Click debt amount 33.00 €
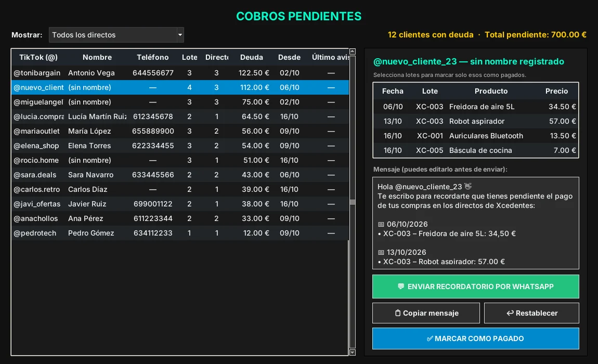The height and width of the screenshot is (364, 598). (x=255, y=218)
